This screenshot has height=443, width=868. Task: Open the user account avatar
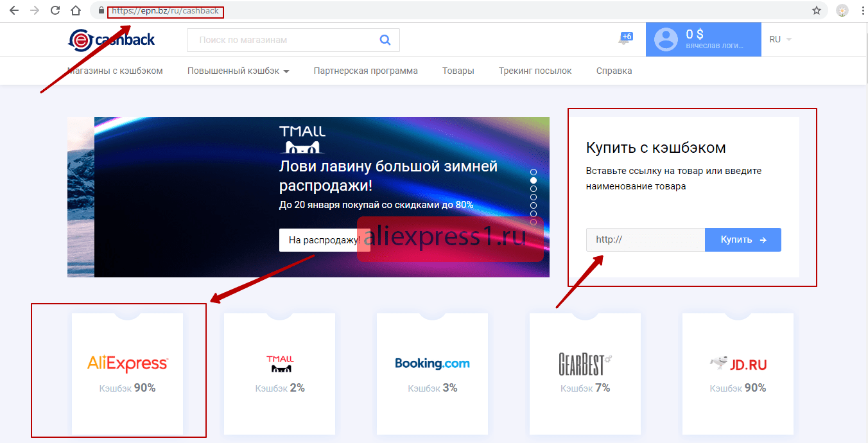point(666,40)
